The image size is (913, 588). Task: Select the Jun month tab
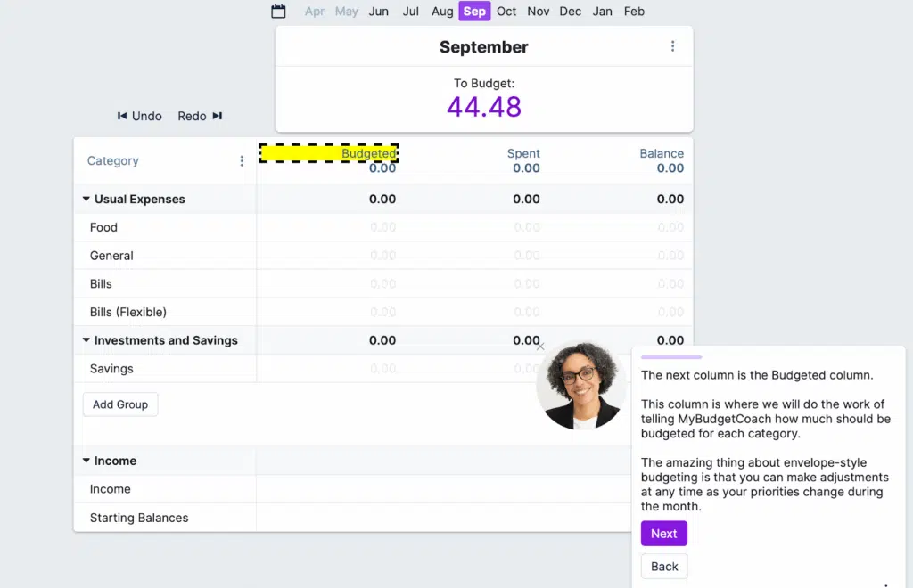point(379,12)
